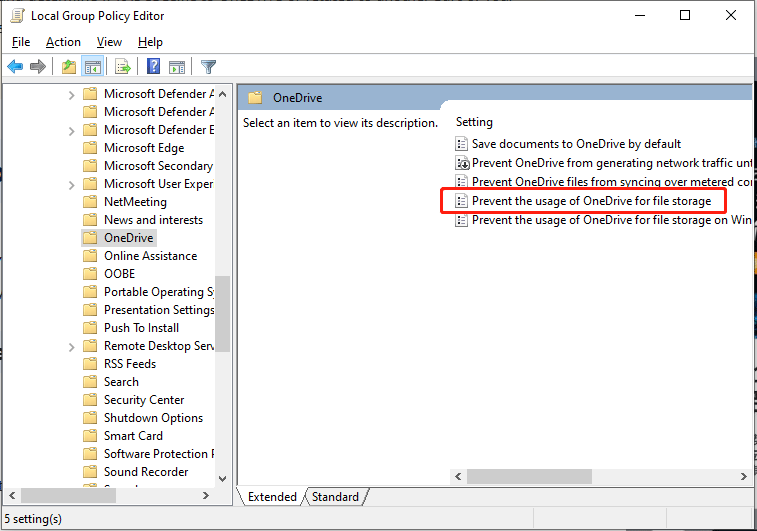Click the Search folder icon in tree

pos(90,382)
